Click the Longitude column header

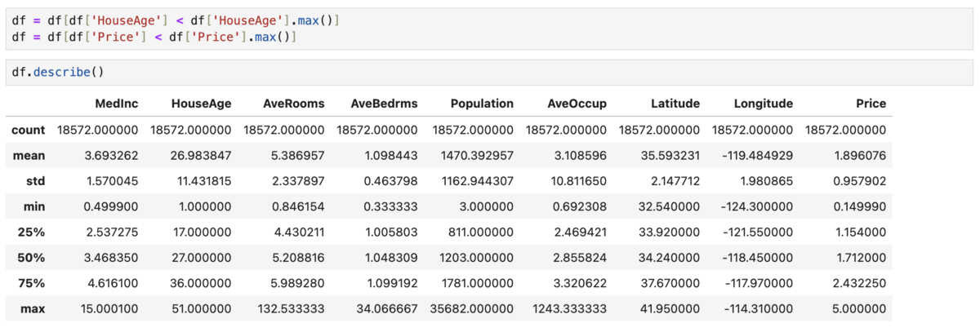click(764, 104)
